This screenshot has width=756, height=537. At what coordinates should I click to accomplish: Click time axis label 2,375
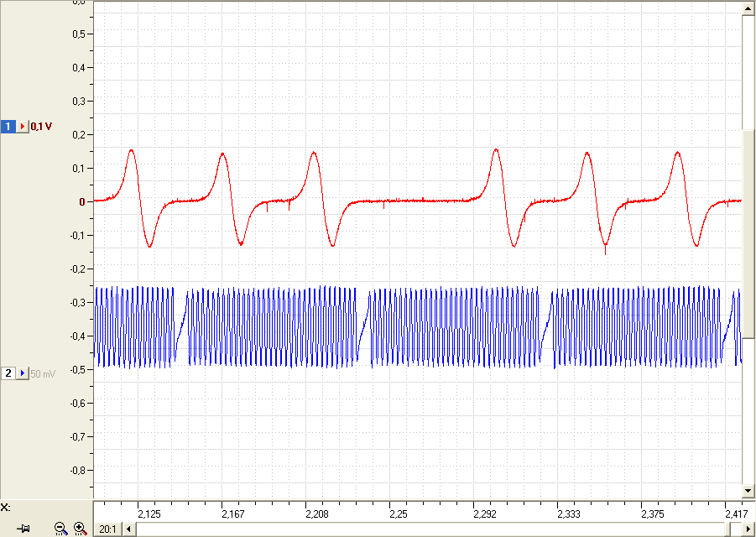pyautogui.click(x=652, y=514)
